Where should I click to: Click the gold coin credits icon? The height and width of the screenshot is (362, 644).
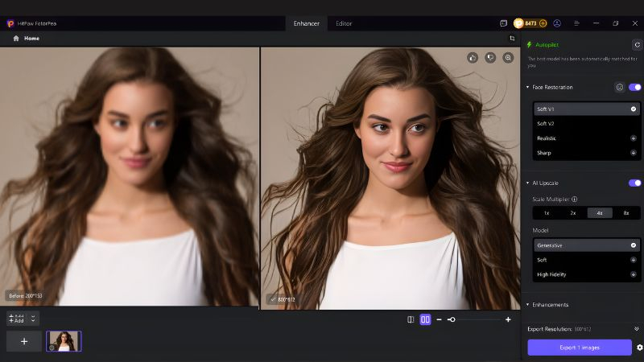pos(518,23)
